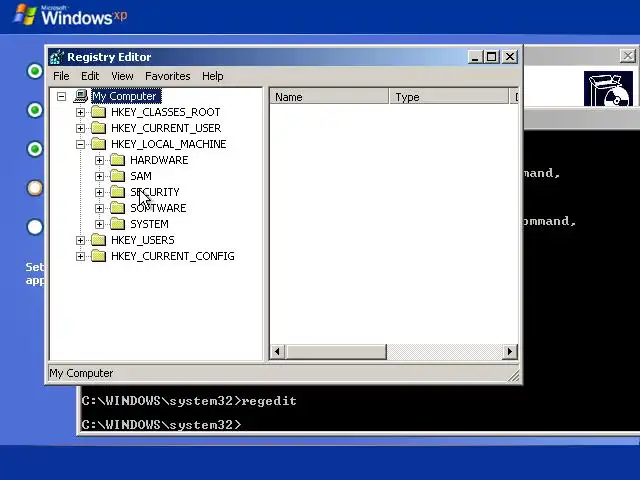Click the HKEY_CURRENT_CONFIG folder icon

98,256
